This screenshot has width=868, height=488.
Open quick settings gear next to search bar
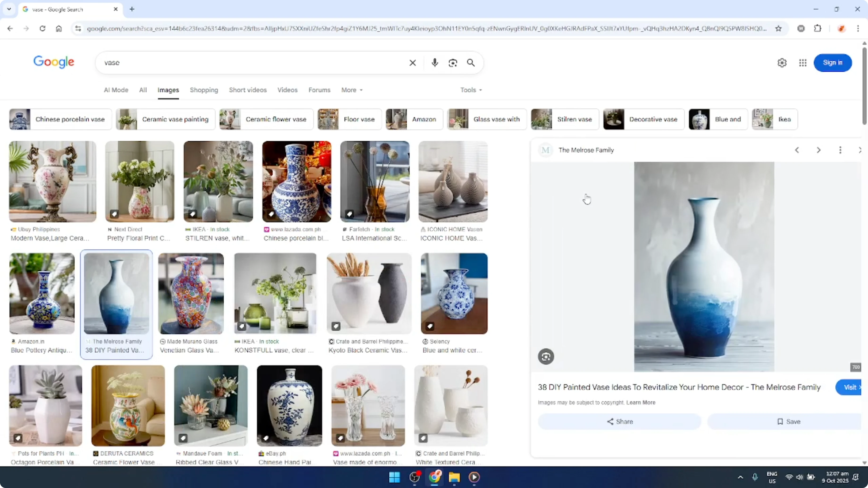[x=782, y=63]
